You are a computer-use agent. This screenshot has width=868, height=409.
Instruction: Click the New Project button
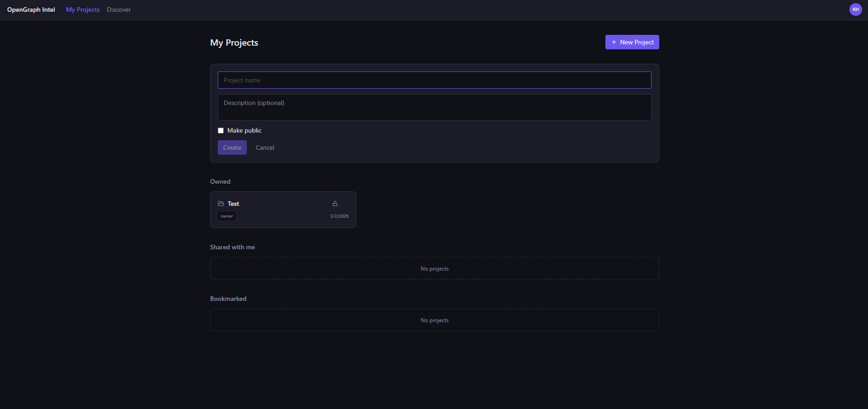[x=632, y=42]
